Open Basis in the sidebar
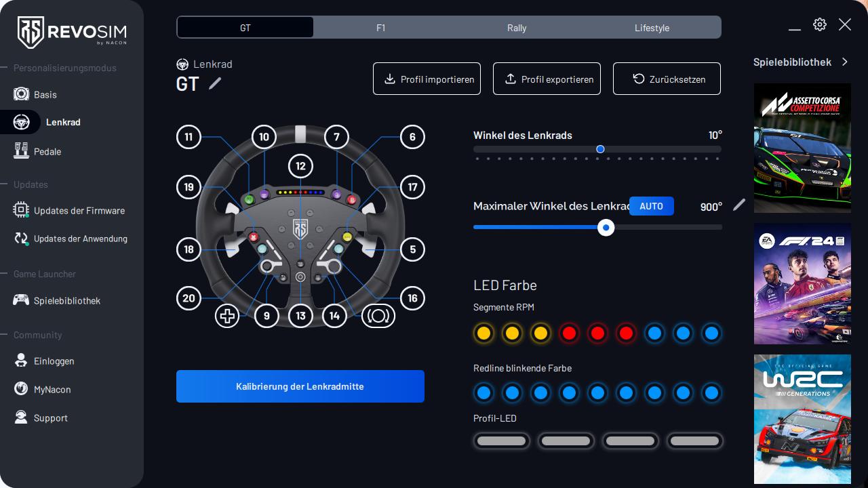Screen dimensions: 868x488 click(x=45, y=94)
